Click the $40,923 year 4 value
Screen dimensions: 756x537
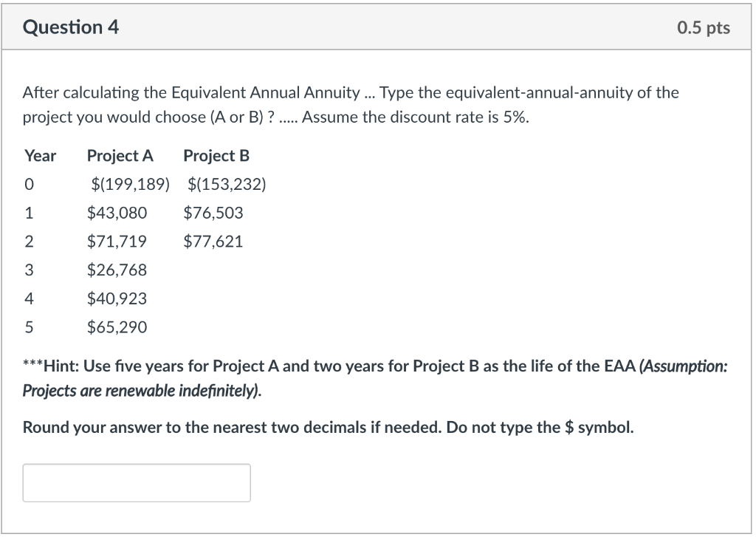click(x=118, y=298)
